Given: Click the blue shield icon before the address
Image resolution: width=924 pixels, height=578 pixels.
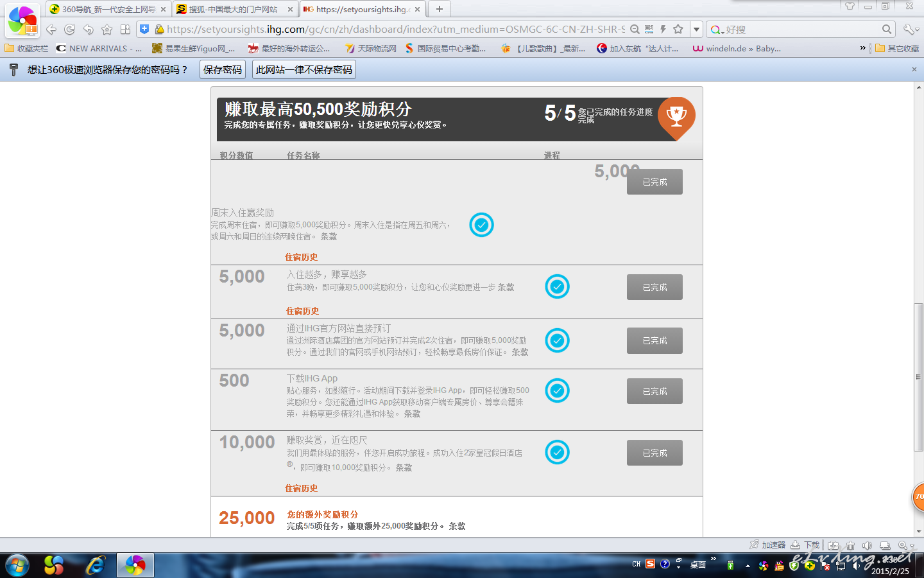Looking at the screenshot, I should (x=144, y=29).
